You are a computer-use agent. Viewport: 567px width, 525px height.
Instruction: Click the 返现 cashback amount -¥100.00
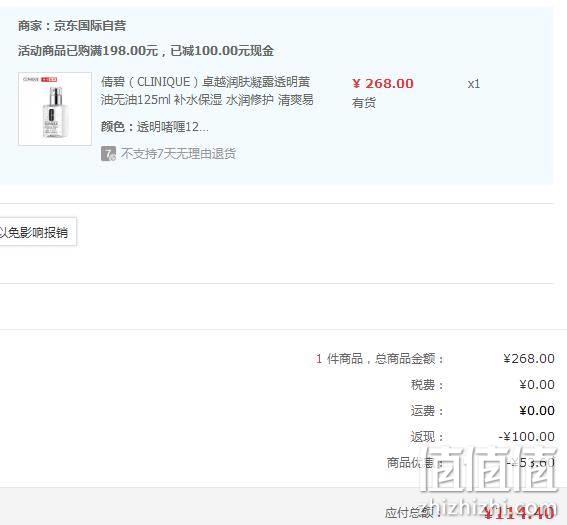coord(526,437)
